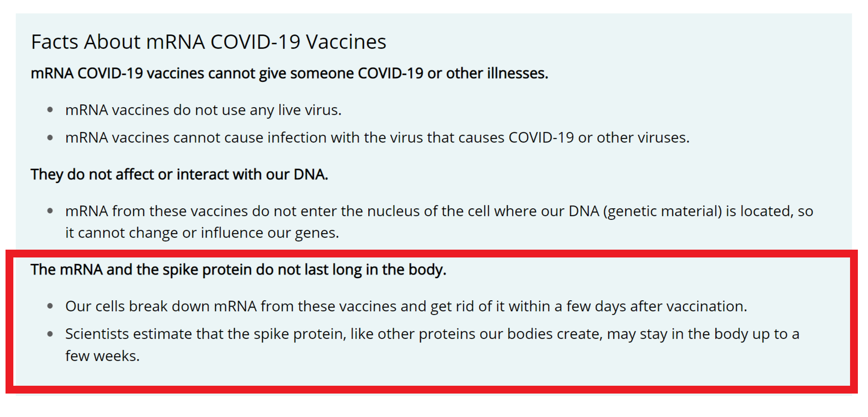Screen dimensions: 868x417
Task: Select the bold line 'The mRNA and the spike protein do not last long'
Action: [x=238, y=270]
